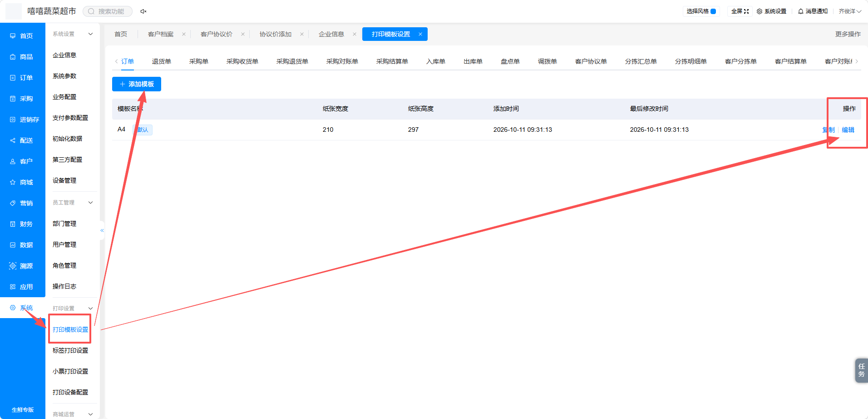The height and width of the screenshot is (419, 868).
Task: Close the 客户协议价 page tab
Action: (x=243, y=34)
